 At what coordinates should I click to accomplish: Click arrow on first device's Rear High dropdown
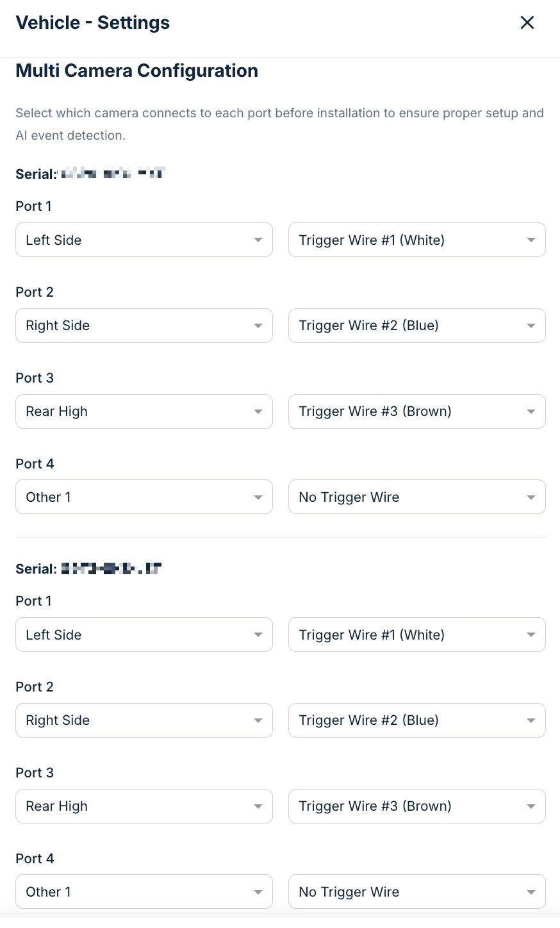(258, 411)
